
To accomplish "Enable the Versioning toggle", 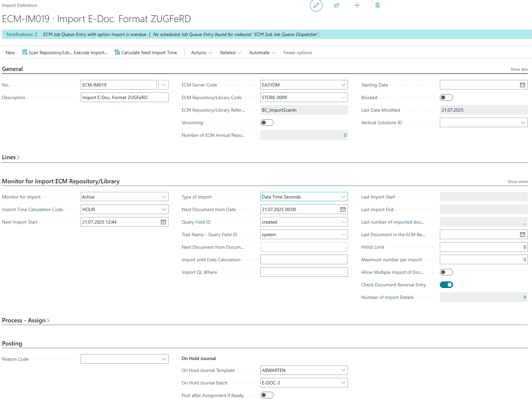I will 267,123.
